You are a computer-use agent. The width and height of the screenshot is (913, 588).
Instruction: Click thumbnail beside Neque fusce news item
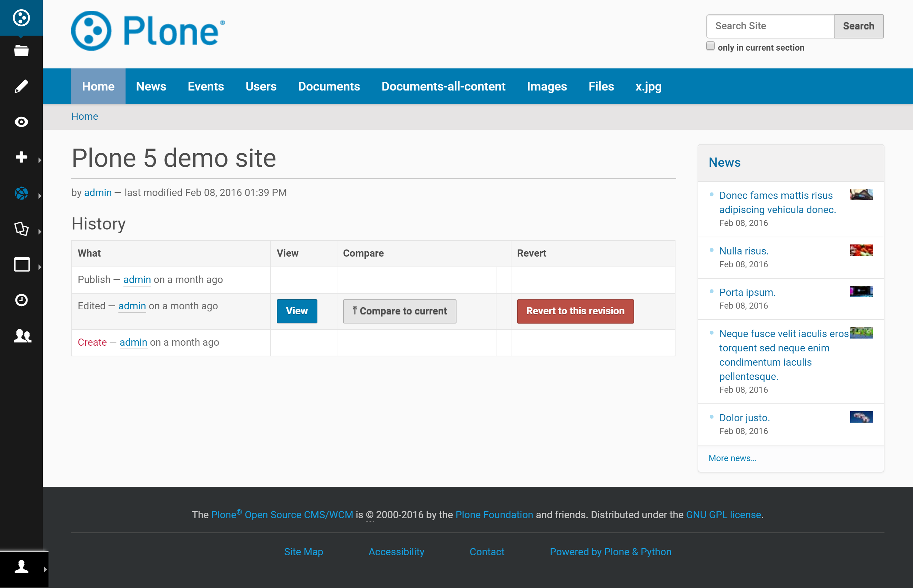[x=861, y=332]
